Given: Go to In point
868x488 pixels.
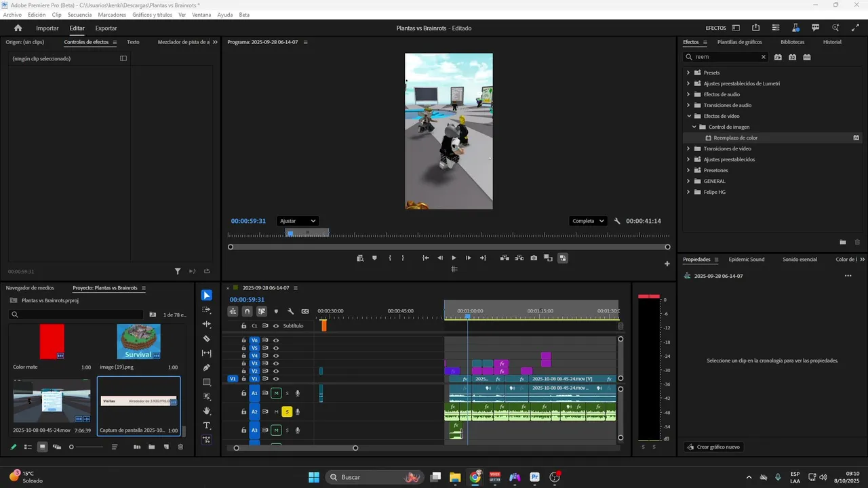Looking at the screenshot, I should pos(425,258).
